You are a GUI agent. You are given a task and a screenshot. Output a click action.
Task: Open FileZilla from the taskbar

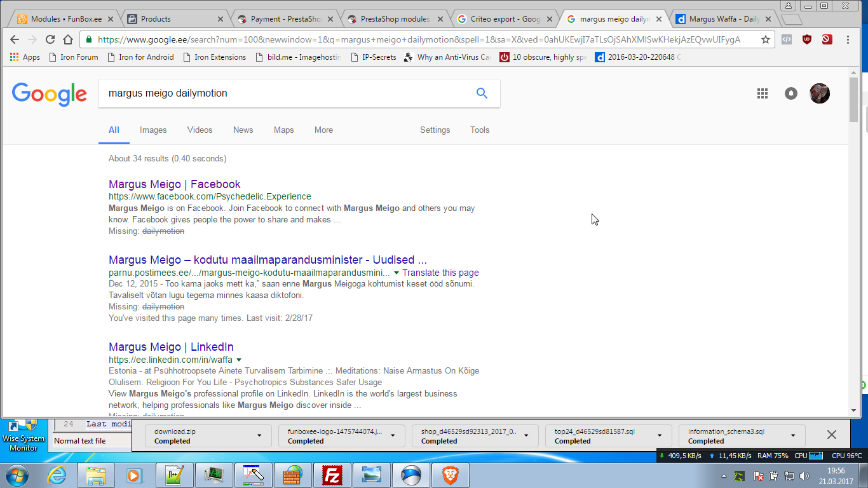(x=332, y=475)
